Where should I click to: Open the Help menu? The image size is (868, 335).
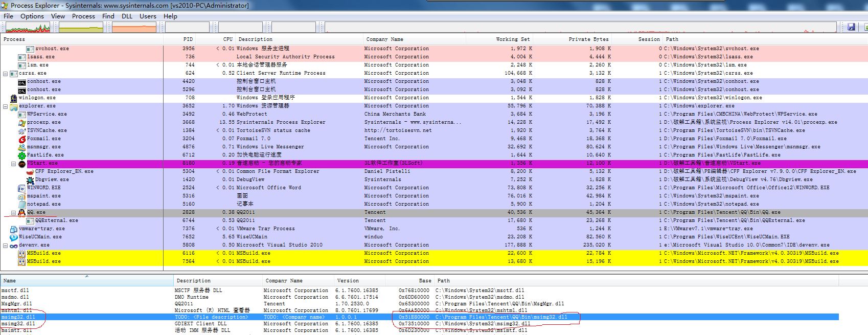(x=170, y=16)
